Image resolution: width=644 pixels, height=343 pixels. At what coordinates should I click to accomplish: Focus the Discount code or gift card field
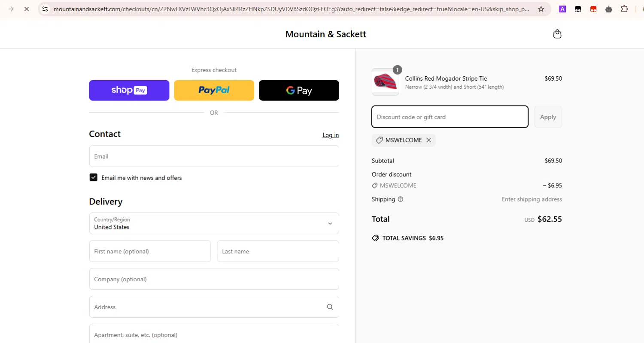point(450,117)
